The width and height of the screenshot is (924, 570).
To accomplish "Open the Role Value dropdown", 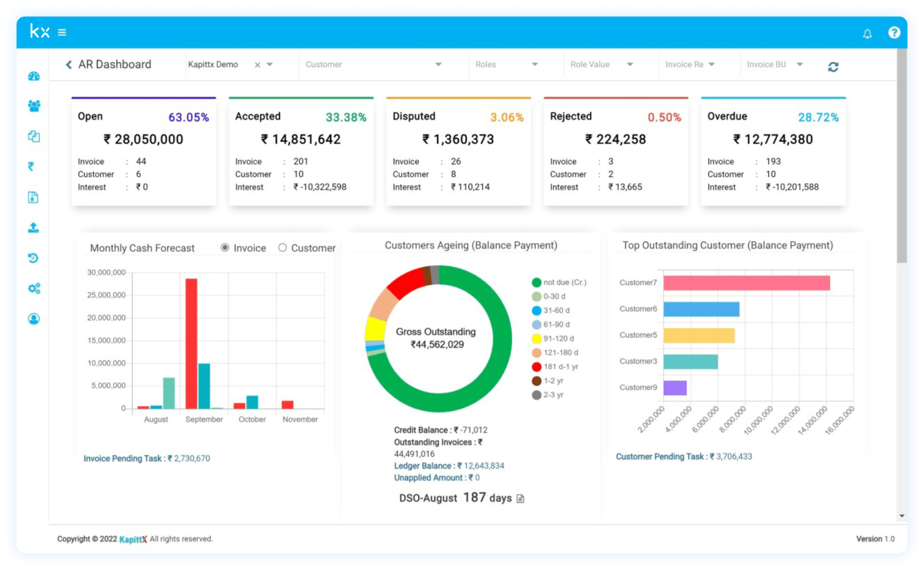I will tap(630, 64).
